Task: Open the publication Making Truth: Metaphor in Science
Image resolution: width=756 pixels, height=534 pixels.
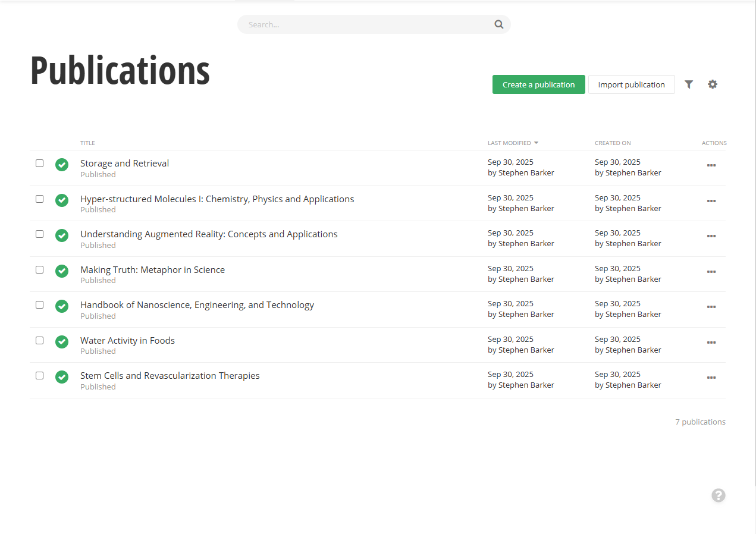Action: 152,269
